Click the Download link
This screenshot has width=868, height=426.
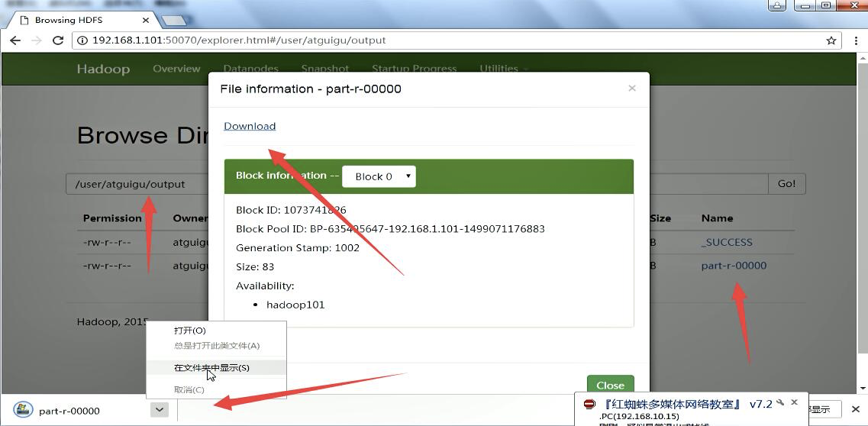pos(250,126)
